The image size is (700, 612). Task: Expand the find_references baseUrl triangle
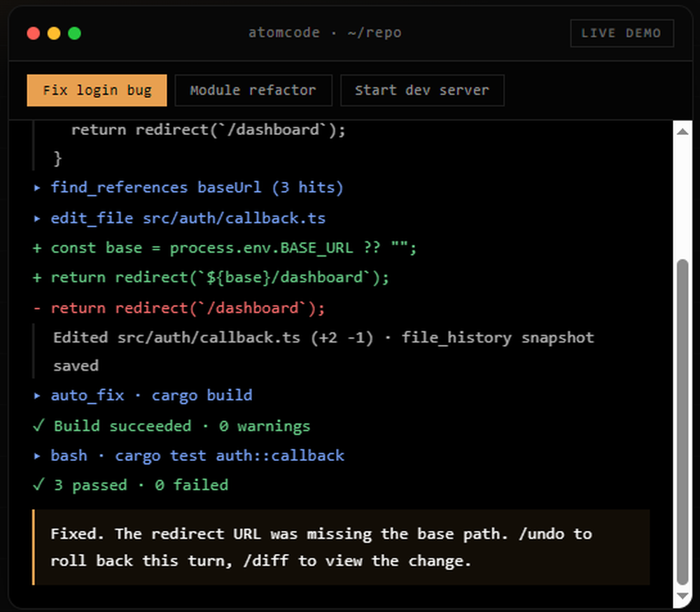pos(38,187)
